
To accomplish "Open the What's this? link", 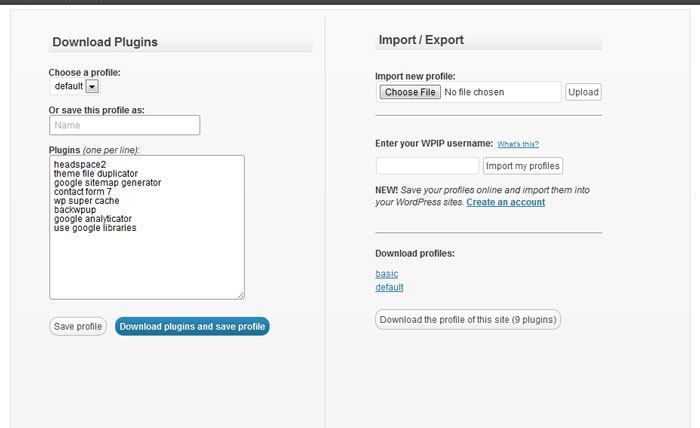I will (x=518, y=144).
